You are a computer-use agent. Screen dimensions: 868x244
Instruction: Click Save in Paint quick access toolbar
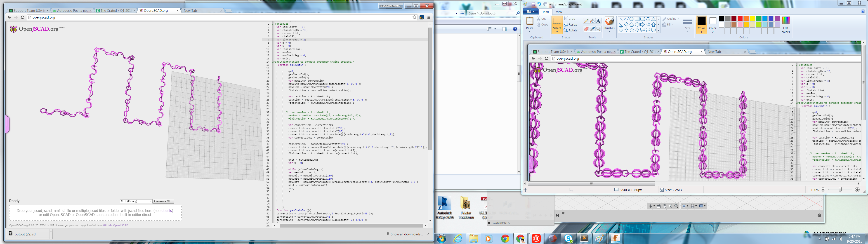(533, 4)
